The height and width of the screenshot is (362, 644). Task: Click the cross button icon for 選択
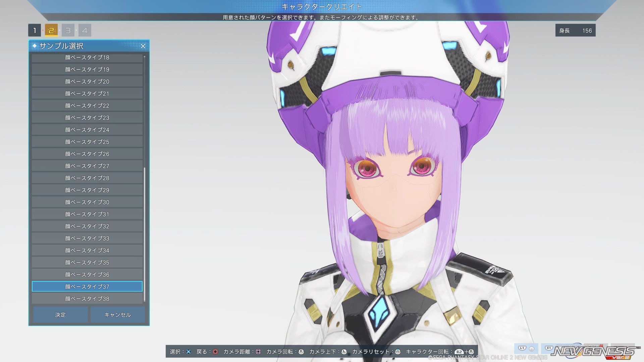[189, 352]
